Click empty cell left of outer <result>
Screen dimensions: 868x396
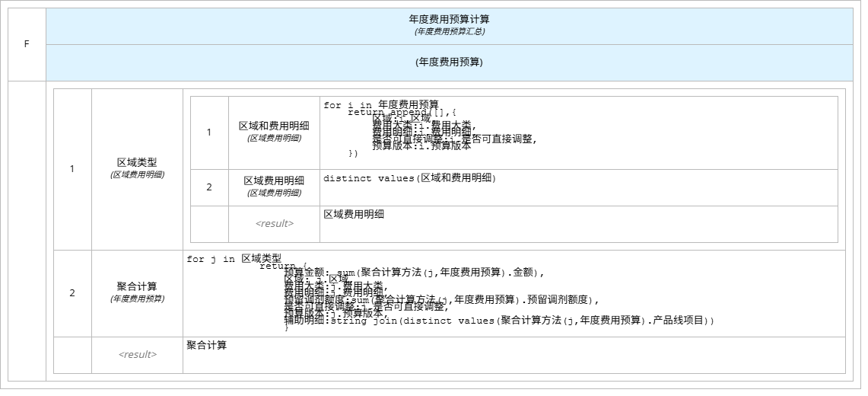tap(72, 355)
